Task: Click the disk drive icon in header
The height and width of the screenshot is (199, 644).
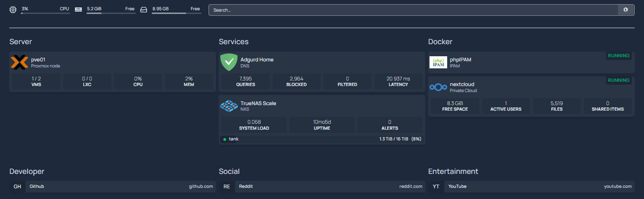Action: tap(143, 10)
